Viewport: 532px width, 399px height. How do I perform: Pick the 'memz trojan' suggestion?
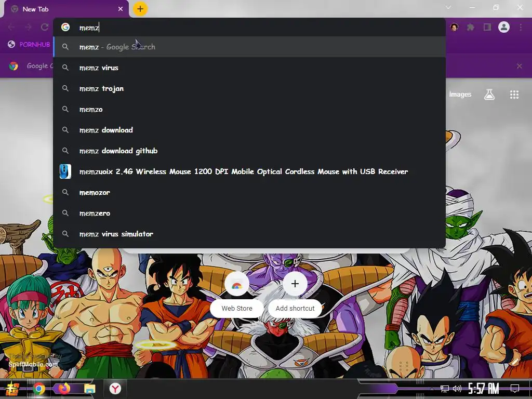[x=249, y=88]
